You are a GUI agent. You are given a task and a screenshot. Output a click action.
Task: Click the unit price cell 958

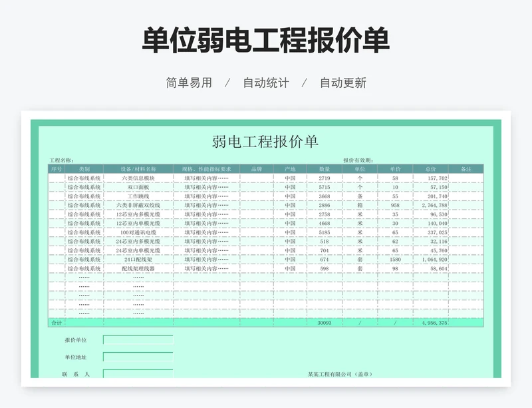click(x=395, y=205)
